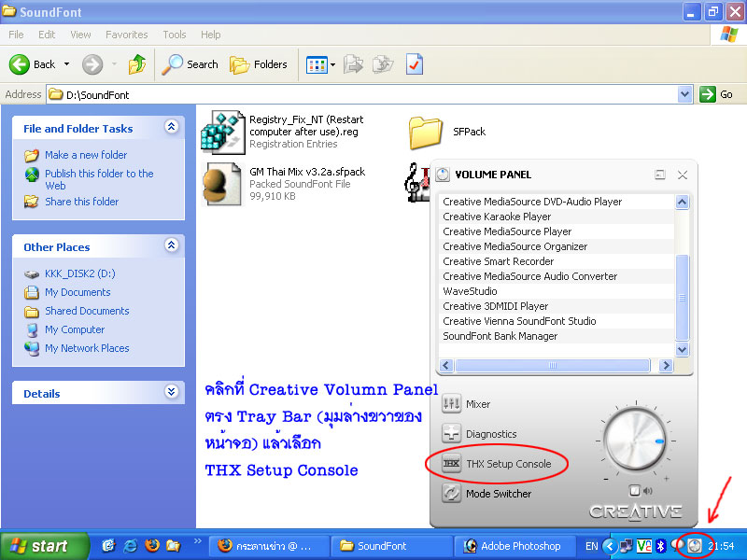Viewport: 747px width, 560px height.
Task: Click Make a new folder
Action: click(x=86, y=155)
